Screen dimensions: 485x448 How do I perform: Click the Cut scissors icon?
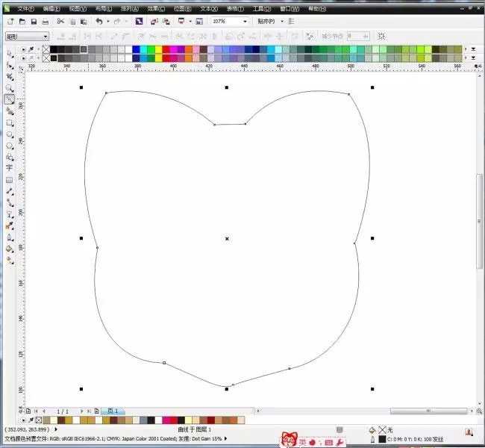point(61,22)
